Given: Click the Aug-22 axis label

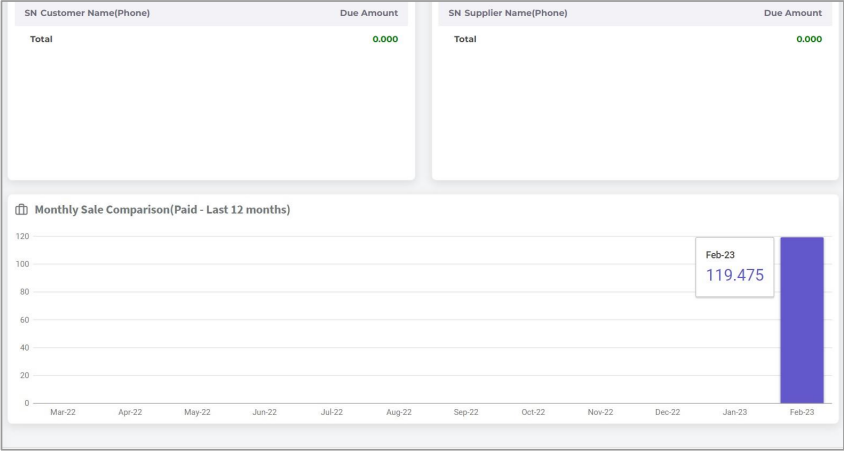Looking at the screenshot, I should coord(399,412).
